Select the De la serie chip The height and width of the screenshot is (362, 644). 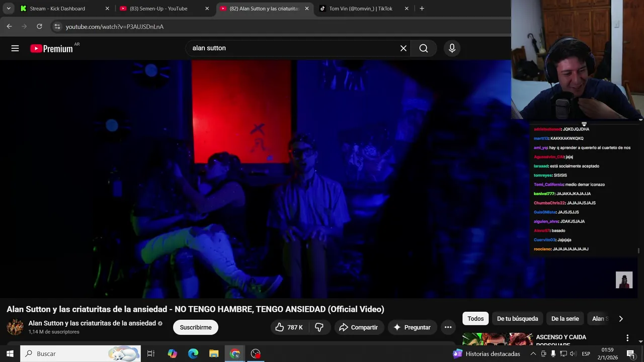pyautogui.click(x=565, y=319)
